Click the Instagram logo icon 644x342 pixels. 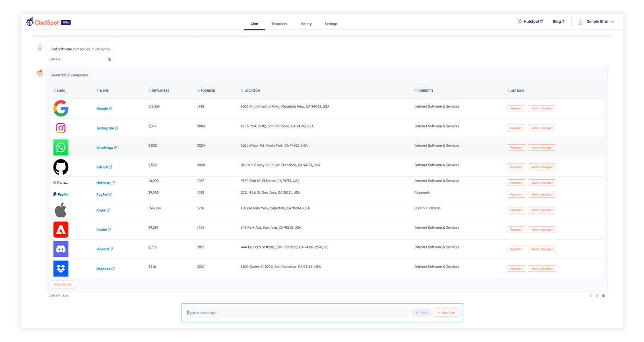point(61,128)
